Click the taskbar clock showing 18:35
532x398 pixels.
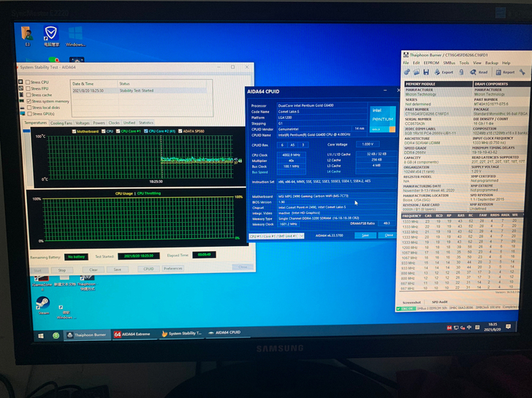pyautogui.click(x=493, y=327)
